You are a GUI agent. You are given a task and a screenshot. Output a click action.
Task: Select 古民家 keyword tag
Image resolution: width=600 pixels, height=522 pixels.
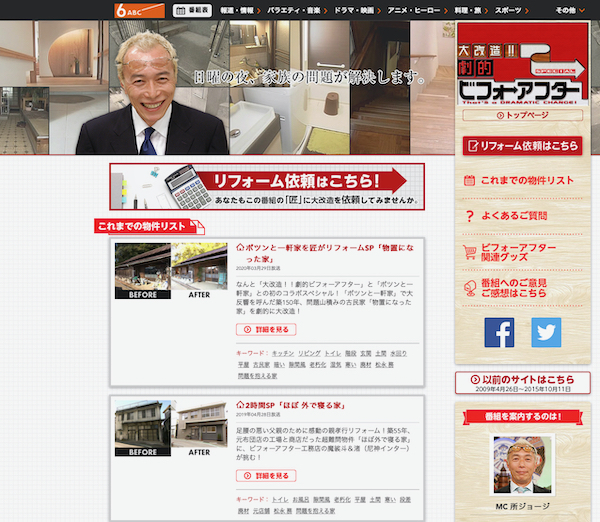coord(261,365)
